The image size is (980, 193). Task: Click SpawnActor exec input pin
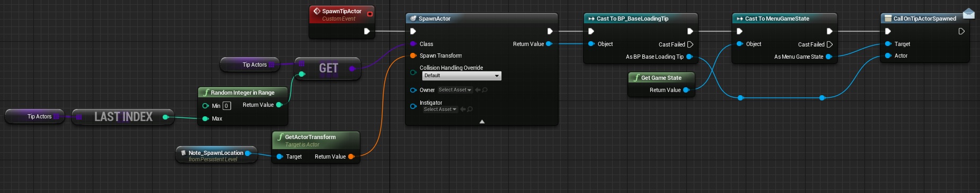(x=413, y=31)
